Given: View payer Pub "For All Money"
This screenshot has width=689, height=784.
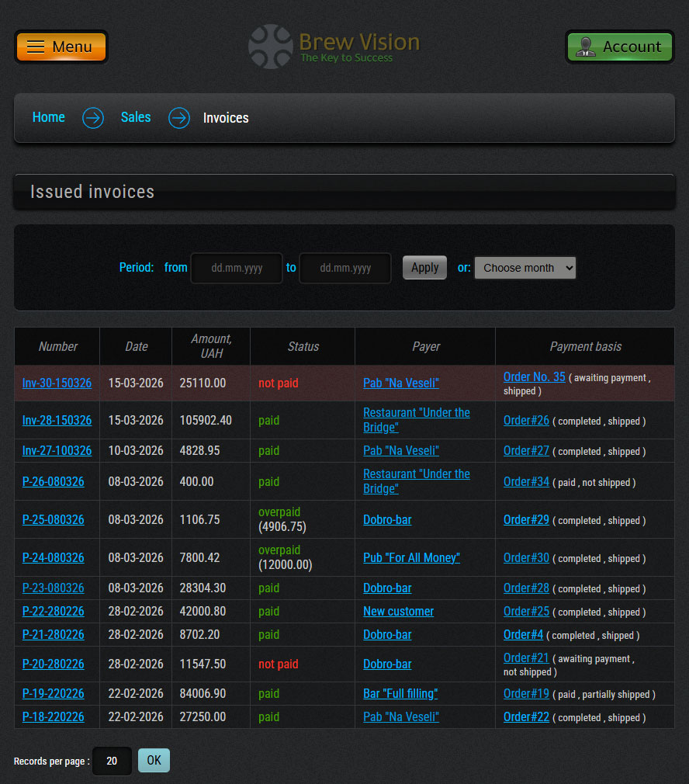Looking at the screenshot, I should pyautogui.click(x=411, y=558).
